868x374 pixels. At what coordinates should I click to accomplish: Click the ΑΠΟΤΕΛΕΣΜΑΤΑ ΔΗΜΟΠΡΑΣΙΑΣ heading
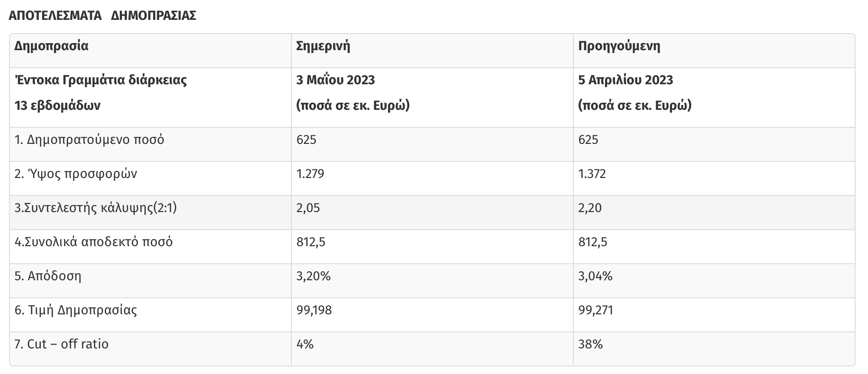coord(102,16)
